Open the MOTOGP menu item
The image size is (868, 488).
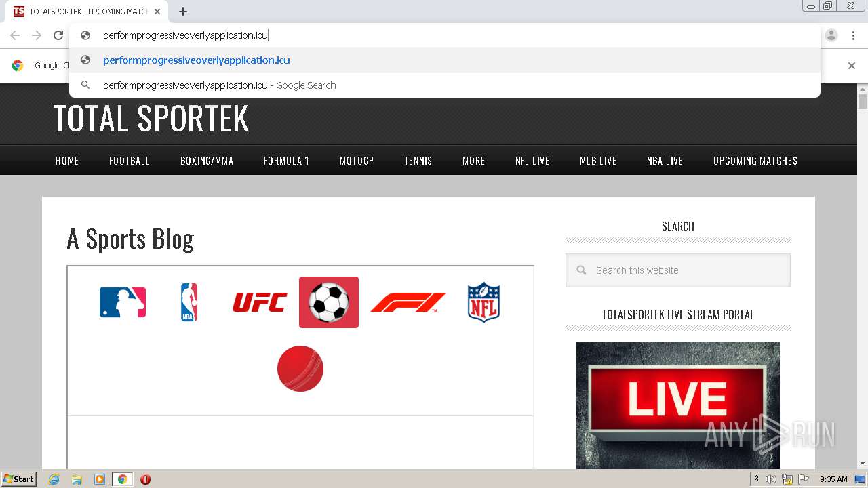point(357,161)
